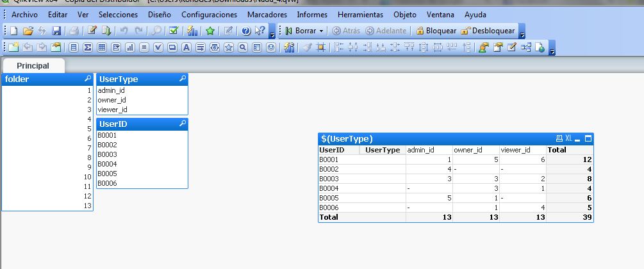The height and width of the screenshot is (269, 644).
Task: Launch the Quick Chart wizard icon
Action: (192, 31)
